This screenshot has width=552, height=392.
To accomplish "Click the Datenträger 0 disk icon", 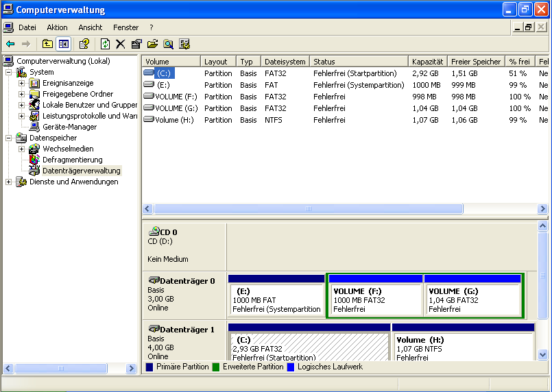I will click(x=154, y=280).
